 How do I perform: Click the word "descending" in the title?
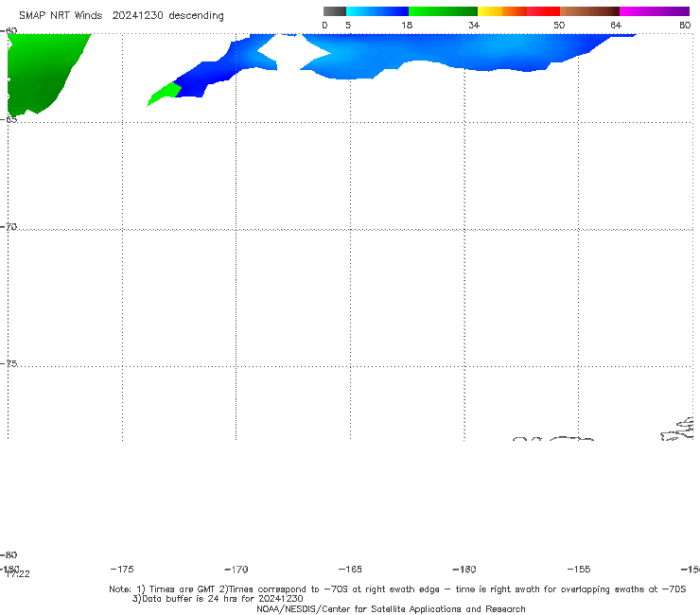pyautogui.click(x=197, y=16)
